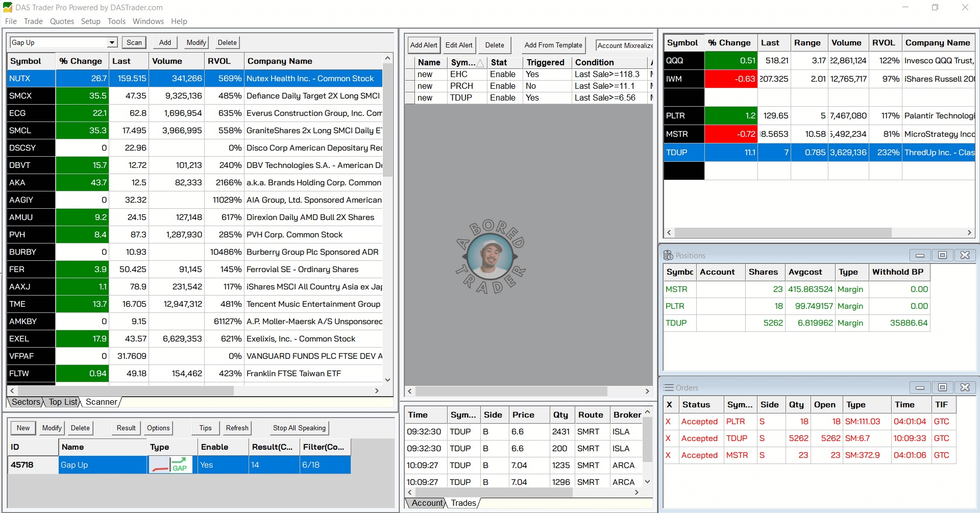Toggle the Enable stat for the EHC alert
The image size is (980, 513).
[503, 74]
